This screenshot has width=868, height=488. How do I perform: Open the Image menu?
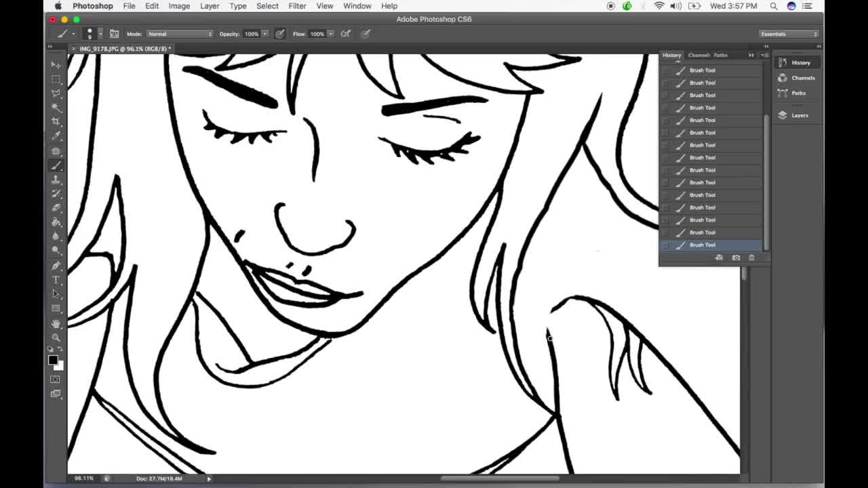pos(179,6)
